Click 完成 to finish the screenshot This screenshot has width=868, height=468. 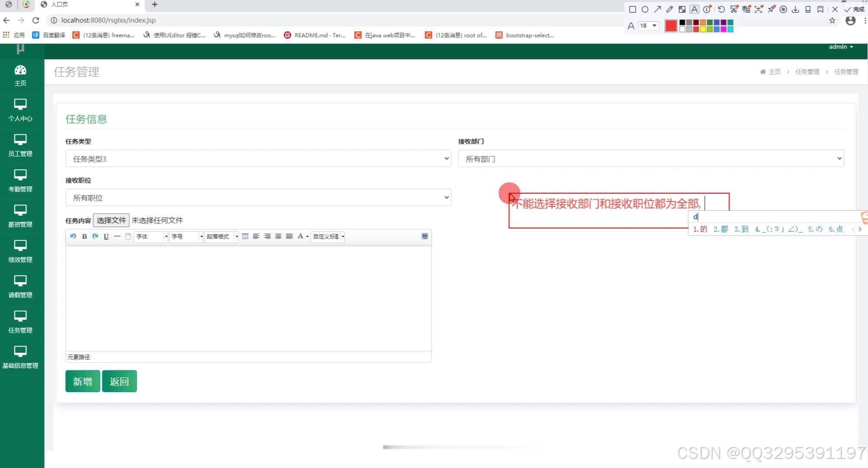pos(854,10)
